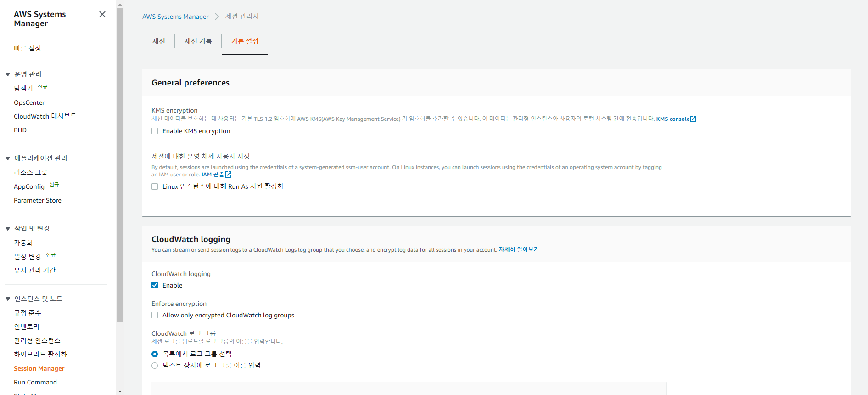Uncheck CloudWatch logging Enable checkbox
Screen dimensions: 868x395
tap(155, 285)
